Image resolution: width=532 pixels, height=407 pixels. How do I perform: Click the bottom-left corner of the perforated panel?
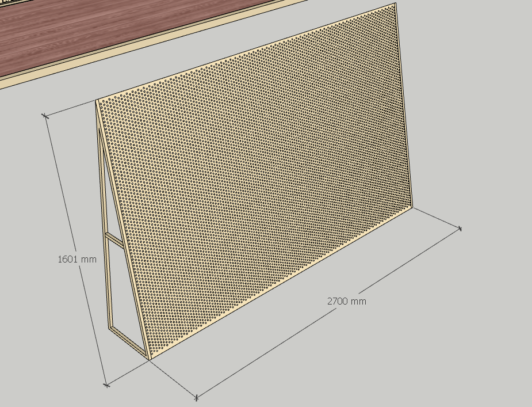click(x=149, y=359)
